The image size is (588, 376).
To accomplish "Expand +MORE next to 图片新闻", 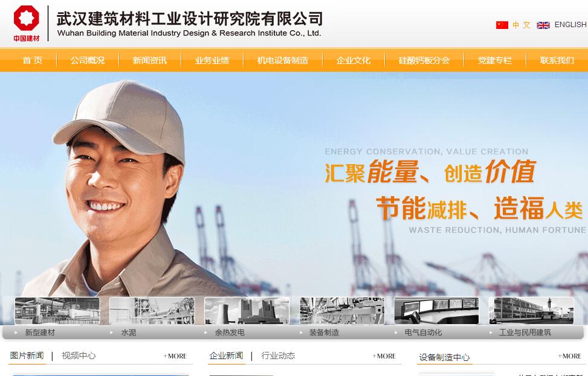I will [175, 356].
